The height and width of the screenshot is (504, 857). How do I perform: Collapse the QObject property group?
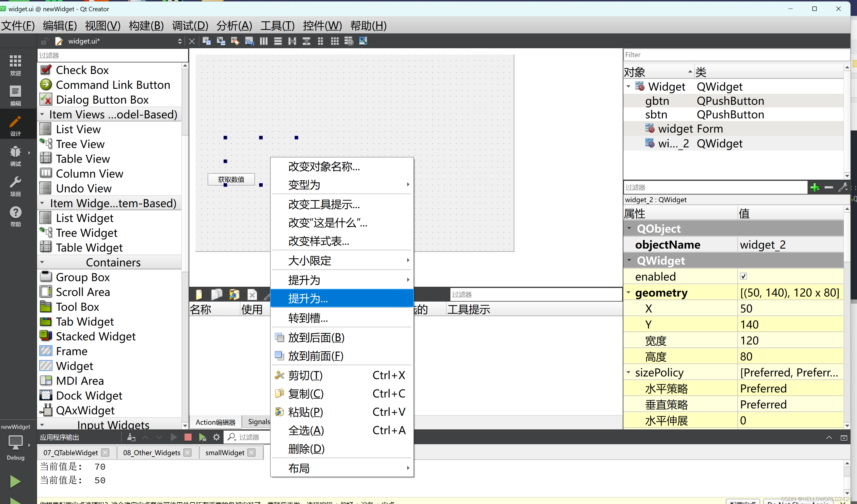(x=629, y=228)
